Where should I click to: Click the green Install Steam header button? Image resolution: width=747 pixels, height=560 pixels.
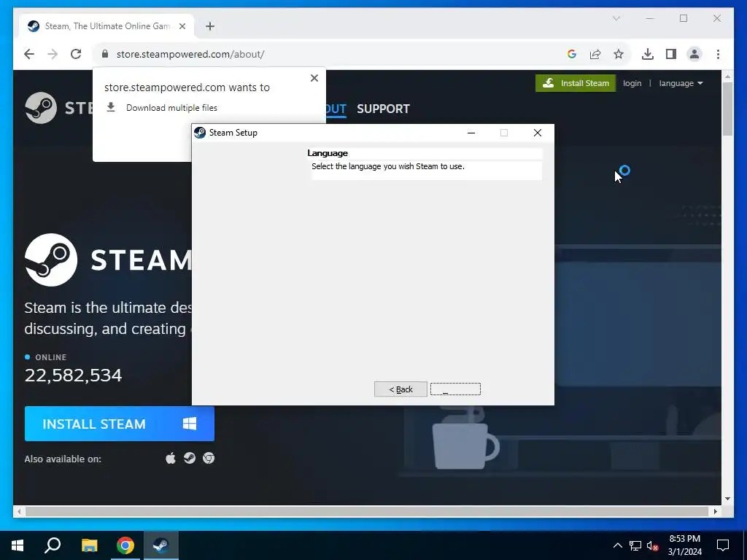pos(576,83)
